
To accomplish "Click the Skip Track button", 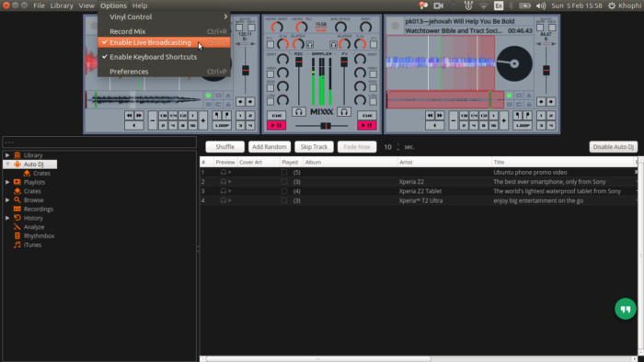I will pyautogui.click(x=314, y=147).
